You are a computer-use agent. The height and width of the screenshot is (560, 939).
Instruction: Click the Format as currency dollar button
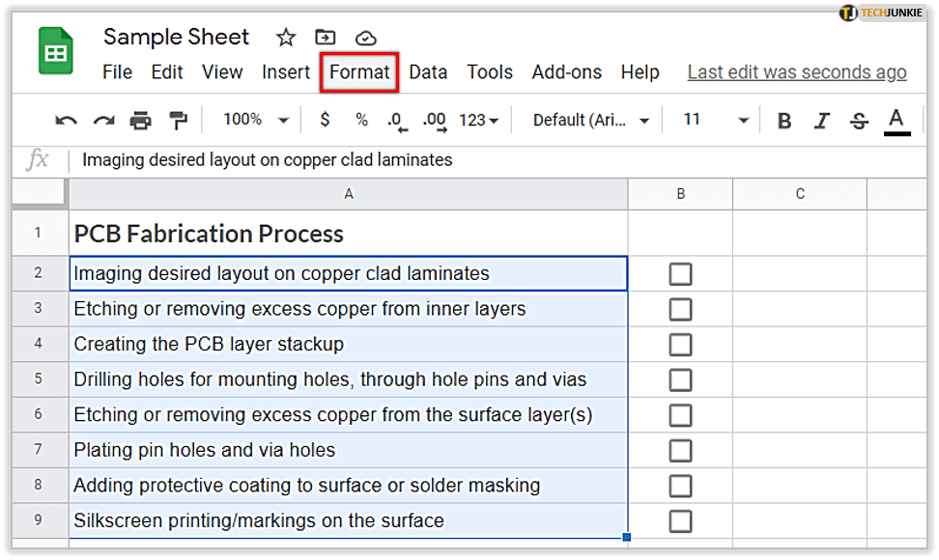325,120
